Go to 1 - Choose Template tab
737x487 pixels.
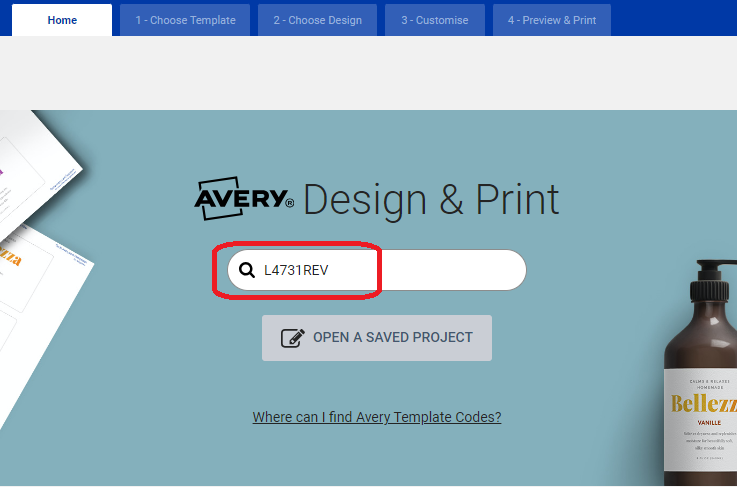185,20
